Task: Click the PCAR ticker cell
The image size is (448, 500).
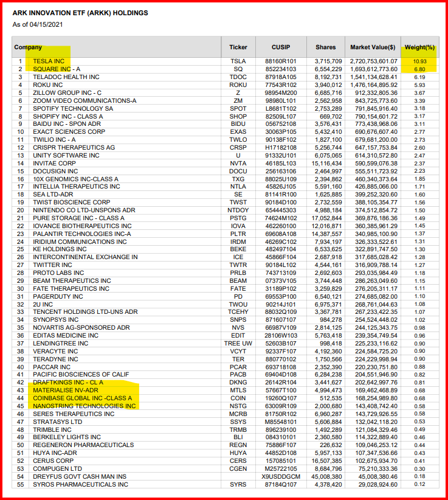Action: pos(238,367)
